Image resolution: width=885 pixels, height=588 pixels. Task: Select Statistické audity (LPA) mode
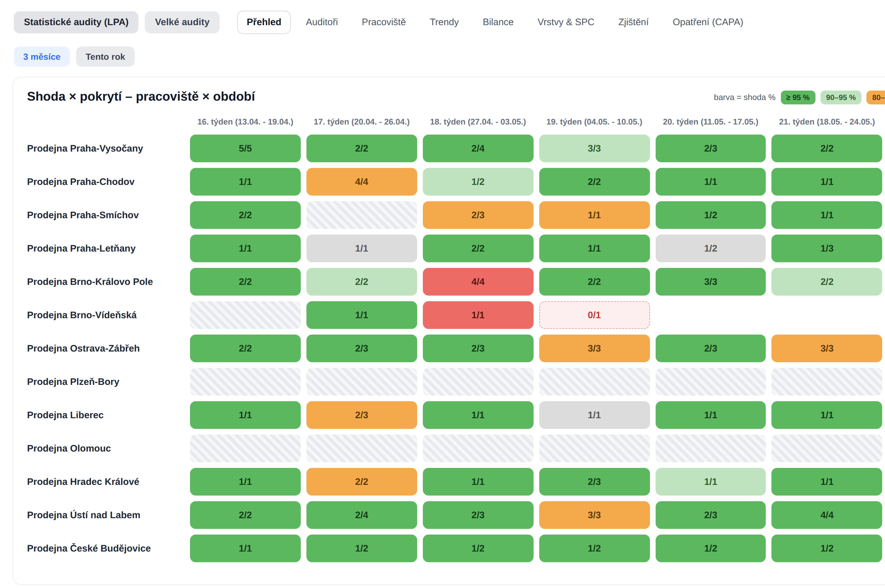[76, 22]
